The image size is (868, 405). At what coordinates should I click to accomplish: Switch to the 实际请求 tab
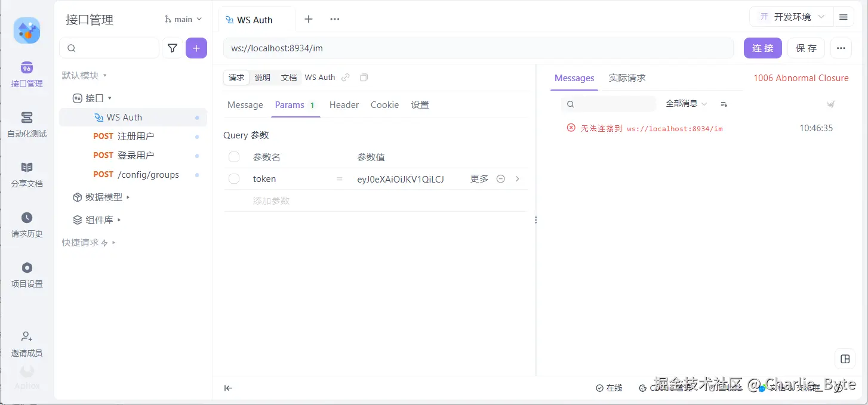click(627, 78)
